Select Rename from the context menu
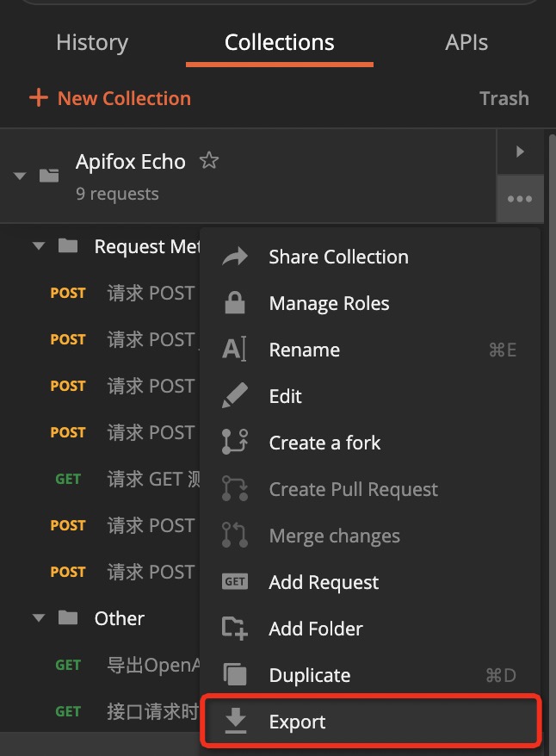Screen dimensions: 556x756 [x=304, y=350]
